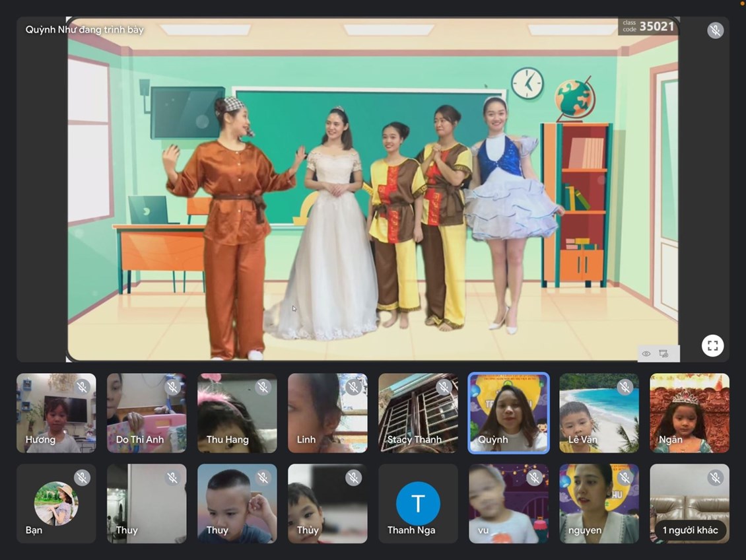Click the 'Quỳnh Như đang trình bày' label
The height and width of the screenshot is (560, 746).
pos(85,30)
